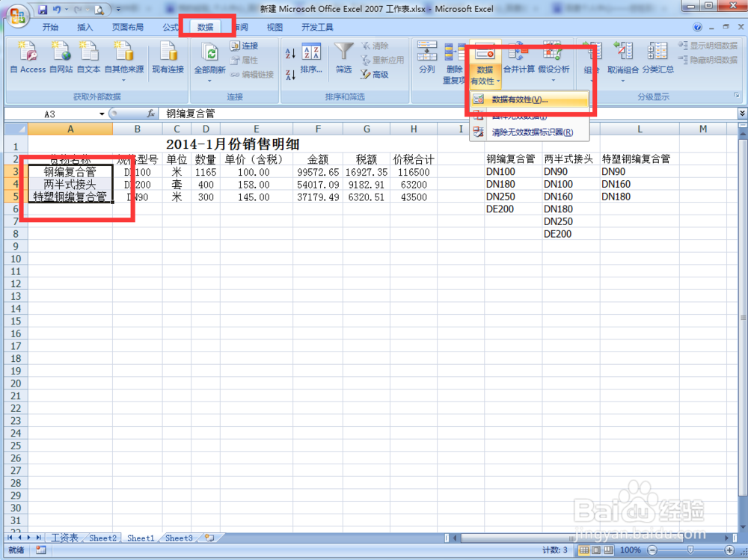
Task: Open Excel help question mark
Action: click(x=697, y=27)
